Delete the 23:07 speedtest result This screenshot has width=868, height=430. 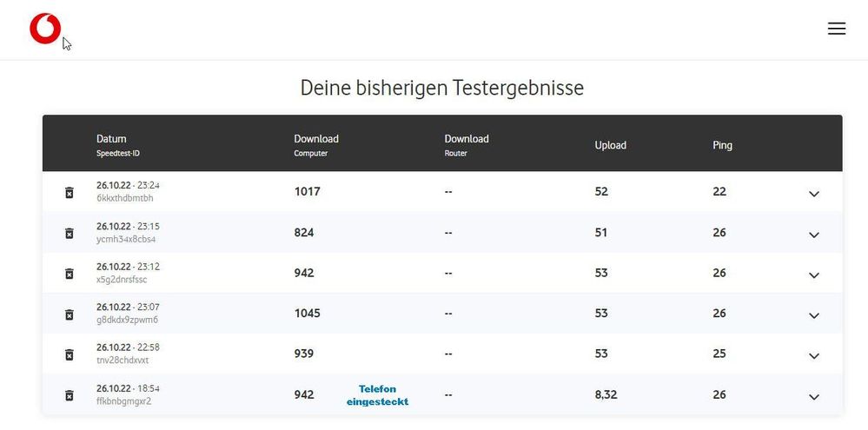[70, 314]
